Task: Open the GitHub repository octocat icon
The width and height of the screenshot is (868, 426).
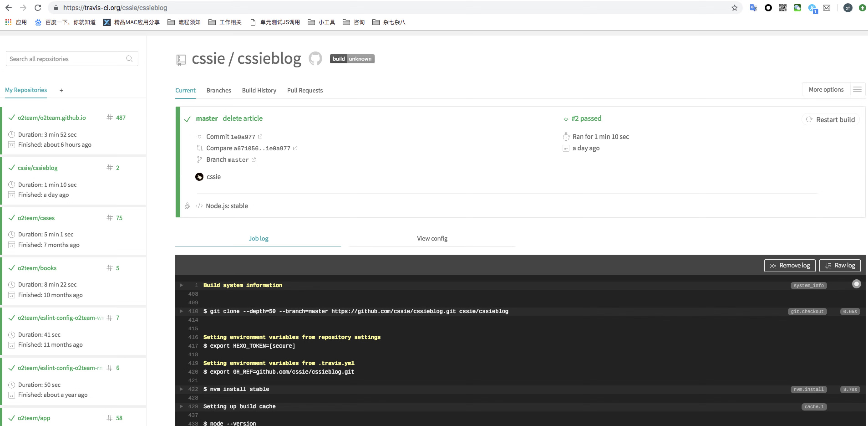Action: coord(315,59)
